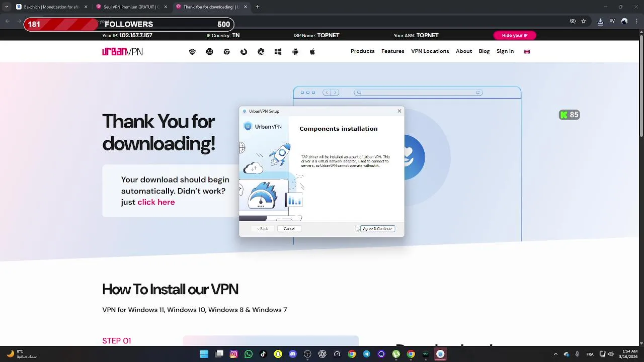
Task: Select the Apple platform icon in header
Action: click(x=312, y=52)
